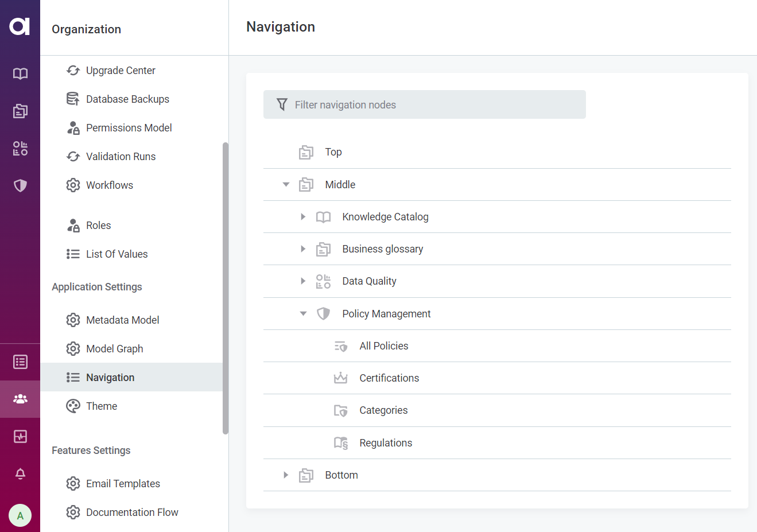Expand the Bottom navigation node

coord(285,475)
